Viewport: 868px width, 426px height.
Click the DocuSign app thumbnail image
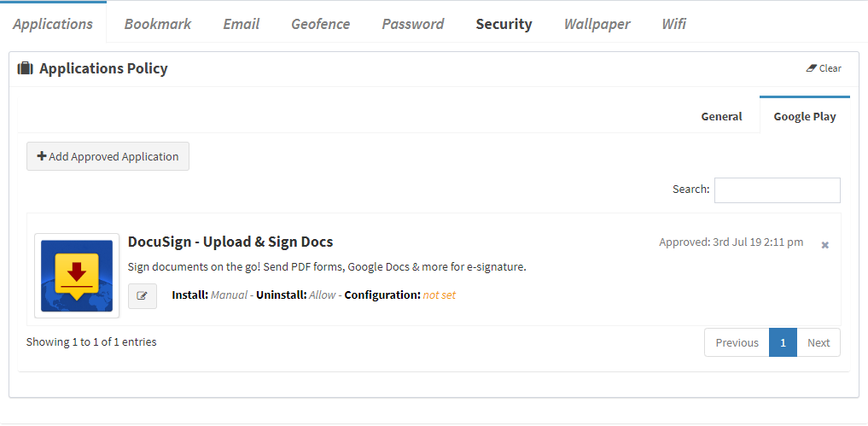pyautogui.click(x=77, y=276)
